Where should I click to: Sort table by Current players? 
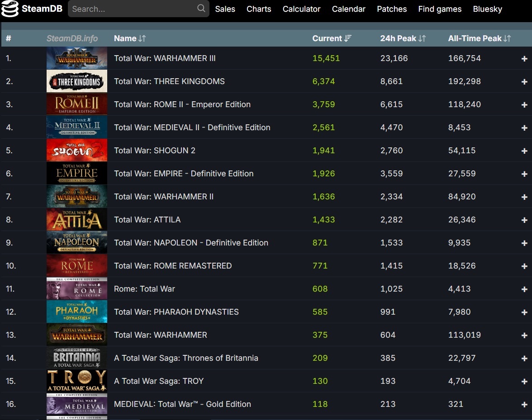332,38
